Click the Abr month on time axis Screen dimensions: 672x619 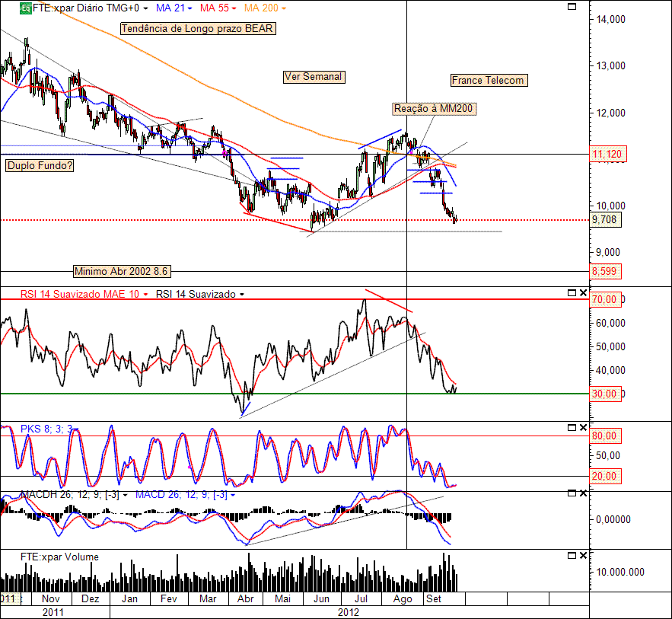pyautogui.click(x=246, y=599)
